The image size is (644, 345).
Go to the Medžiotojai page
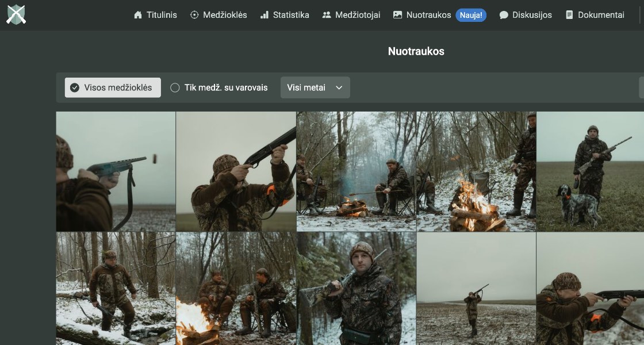point(358,15)
